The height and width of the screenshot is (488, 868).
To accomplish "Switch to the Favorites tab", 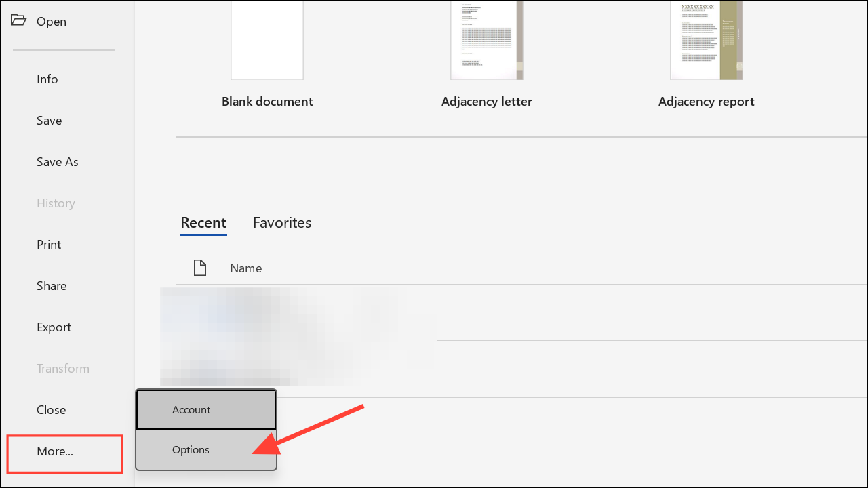I will 282,223.
